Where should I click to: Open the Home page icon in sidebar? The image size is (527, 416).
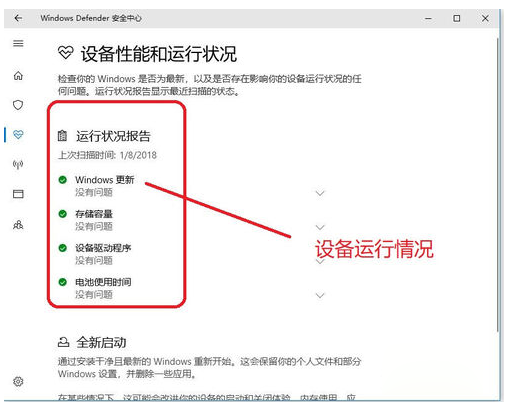point(18,76)
